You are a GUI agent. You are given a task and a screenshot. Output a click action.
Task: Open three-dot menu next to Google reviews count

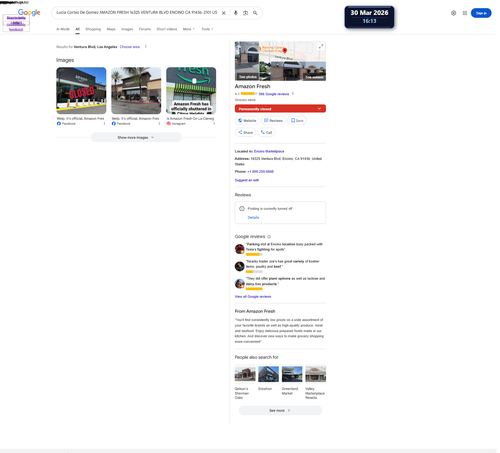[x=293, y=94]
